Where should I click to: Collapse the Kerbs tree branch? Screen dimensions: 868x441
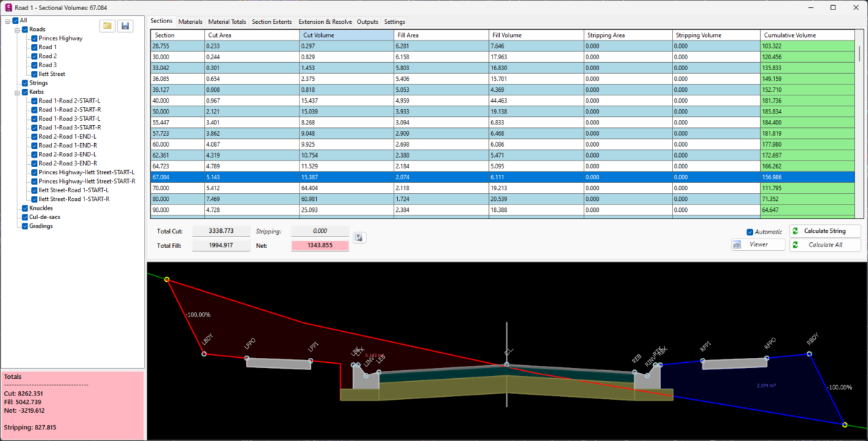tap(16, 92)
